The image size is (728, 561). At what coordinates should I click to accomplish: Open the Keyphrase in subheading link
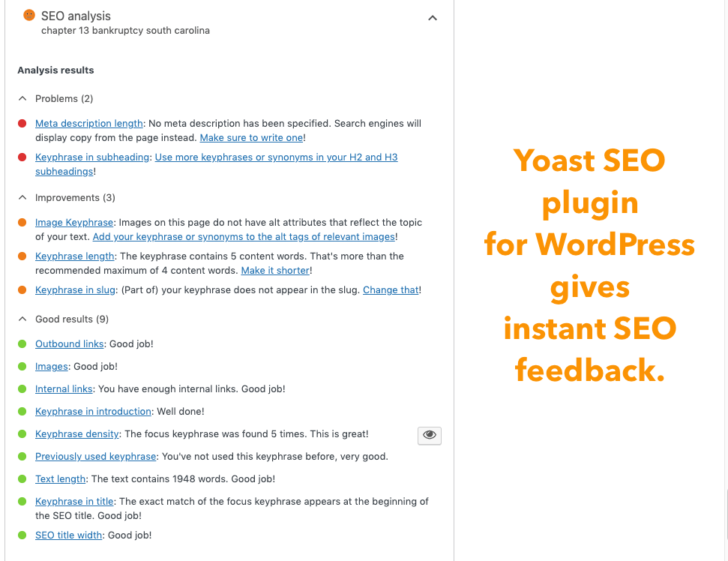point(92,157)
